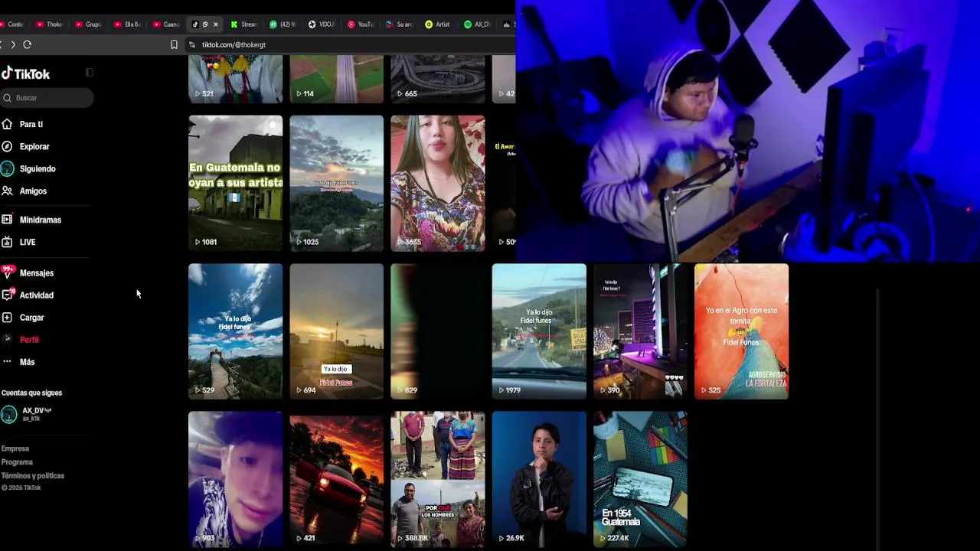The width and height of the screenshot is (980, 551).
Task: Open Términos y políticas link
Action: [33, 476]
